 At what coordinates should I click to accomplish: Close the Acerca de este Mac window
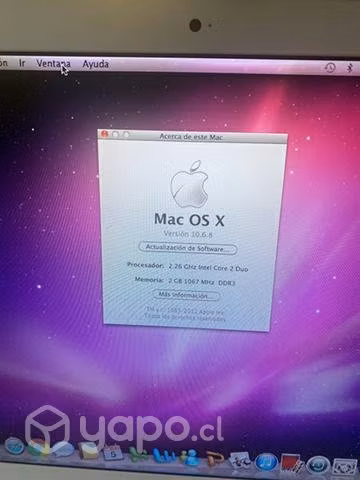coord(105,134)
